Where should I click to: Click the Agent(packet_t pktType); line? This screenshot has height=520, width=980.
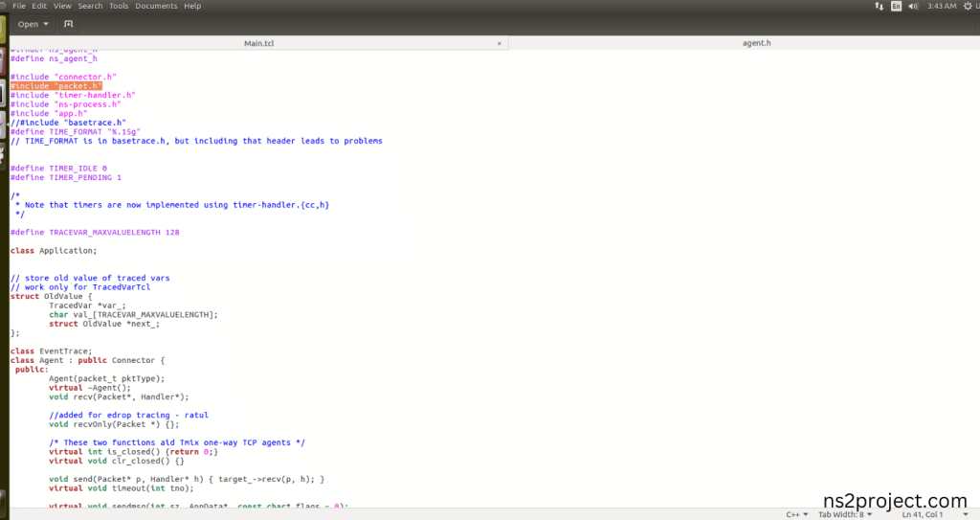pos(107,378)
